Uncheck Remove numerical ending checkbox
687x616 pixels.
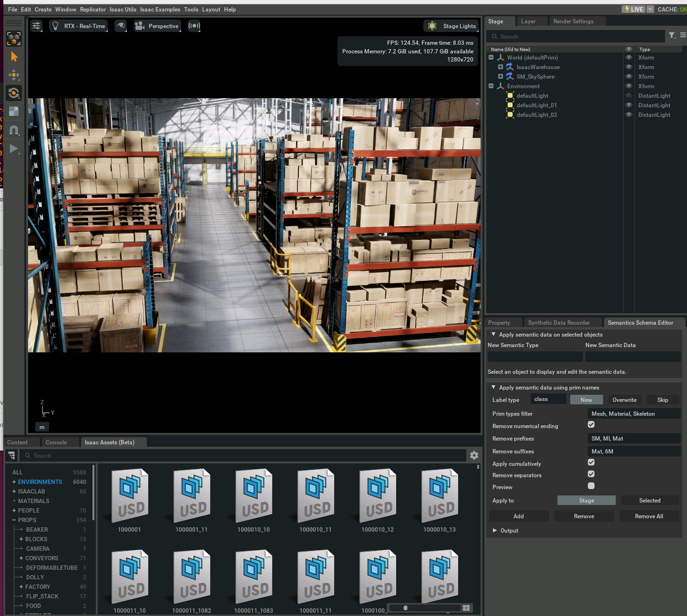coord(591,424)
